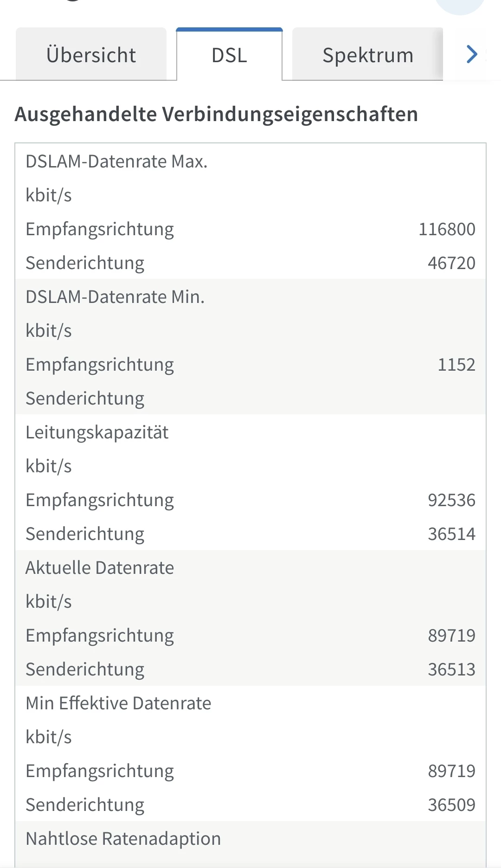Click the Aktuelle Datenrate row label

click(100, 568)
